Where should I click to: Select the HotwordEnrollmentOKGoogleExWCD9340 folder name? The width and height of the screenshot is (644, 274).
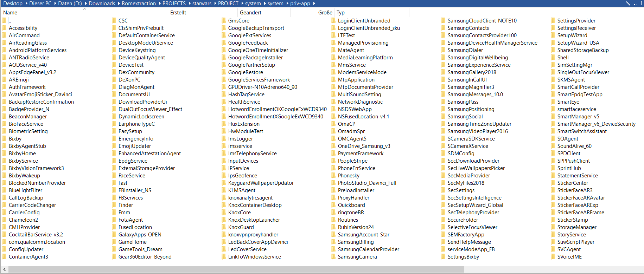coord(278,109)
